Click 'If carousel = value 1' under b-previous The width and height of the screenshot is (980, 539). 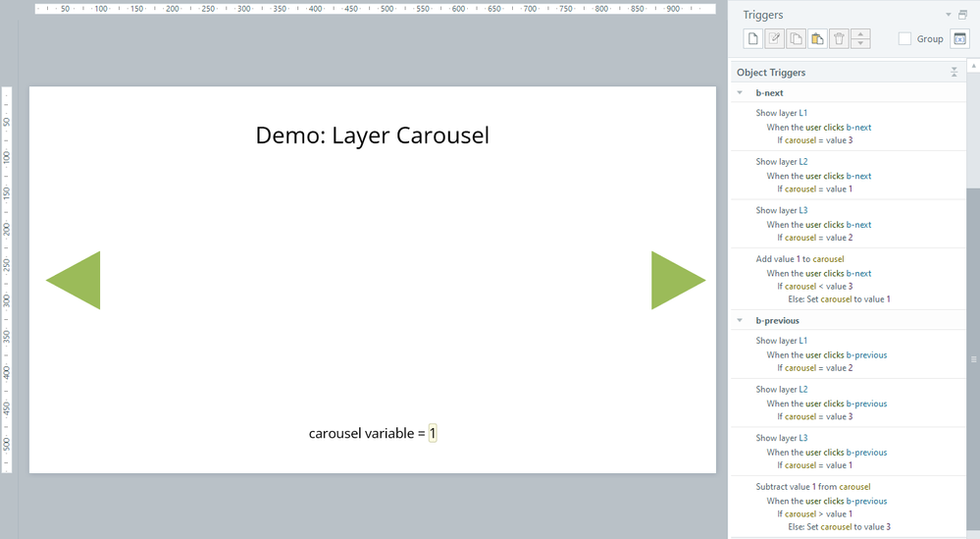(815, 465)
